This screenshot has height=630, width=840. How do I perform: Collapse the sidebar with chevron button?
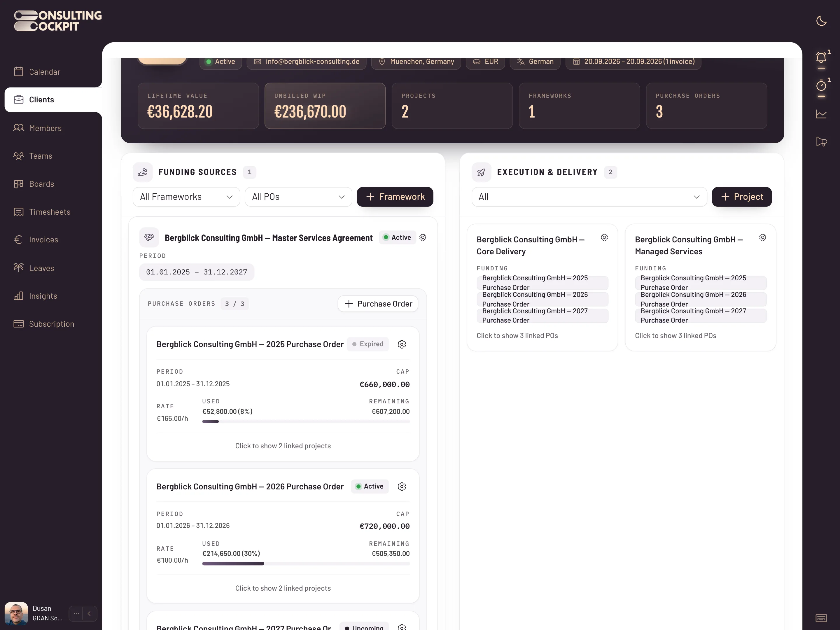point(89,613)
